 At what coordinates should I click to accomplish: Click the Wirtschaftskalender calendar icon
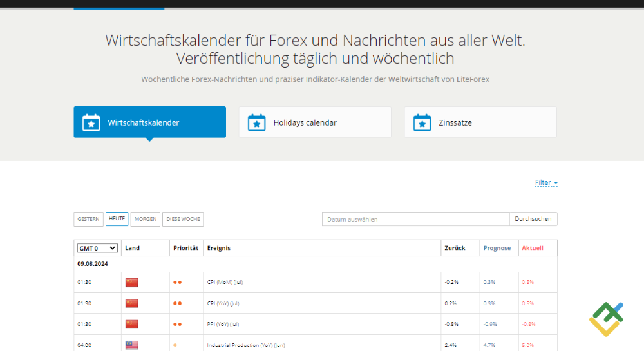tap(91, 122)
